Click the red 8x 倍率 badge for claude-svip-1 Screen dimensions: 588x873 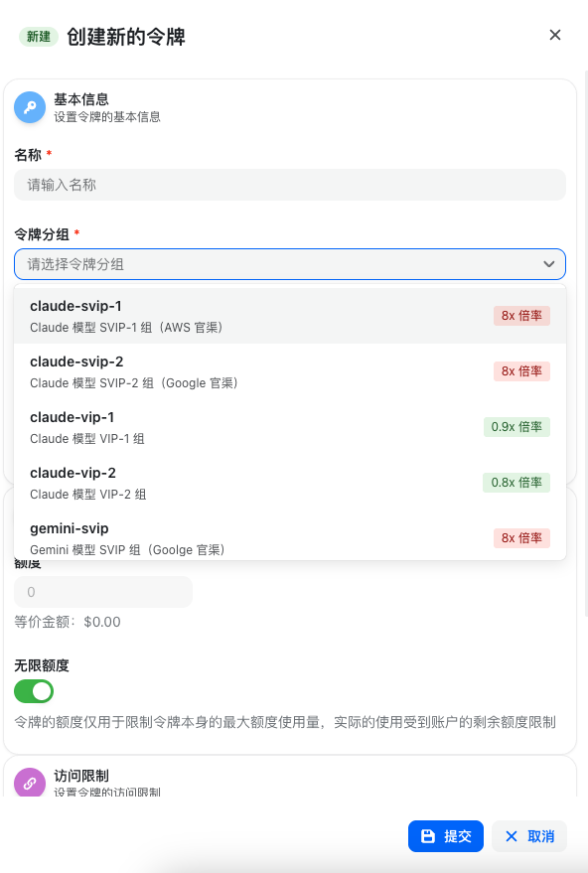click(x=522, y=315)
